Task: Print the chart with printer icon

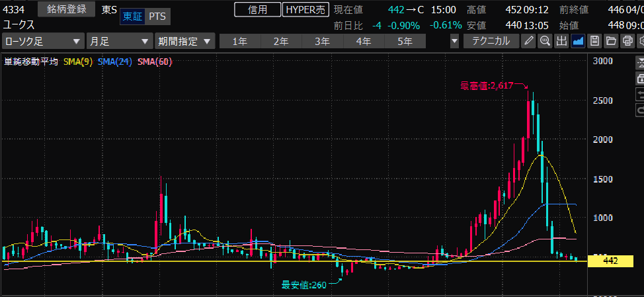Action: 627,41
